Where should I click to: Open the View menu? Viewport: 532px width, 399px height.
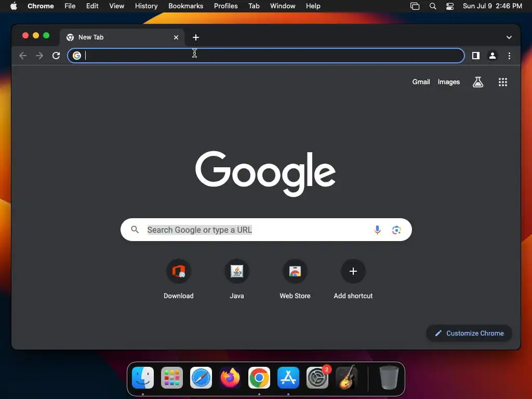(x=116, y=6)
